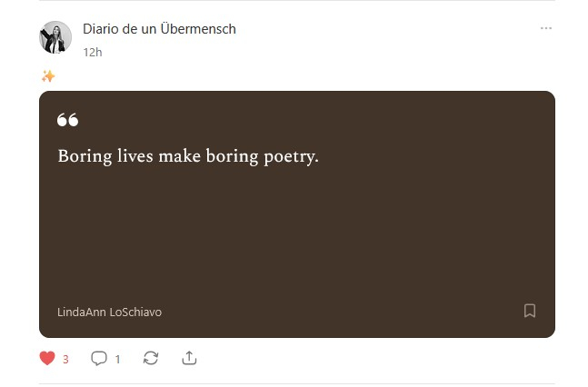The image size is (588, 387).
Task: Restack the note using the circular arrows
Action: [x=151, y=359]
